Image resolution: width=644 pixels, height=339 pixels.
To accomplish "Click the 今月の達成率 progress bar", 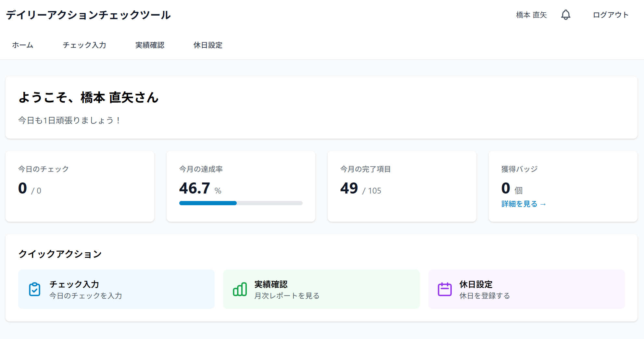I will (x=241, y=203).
